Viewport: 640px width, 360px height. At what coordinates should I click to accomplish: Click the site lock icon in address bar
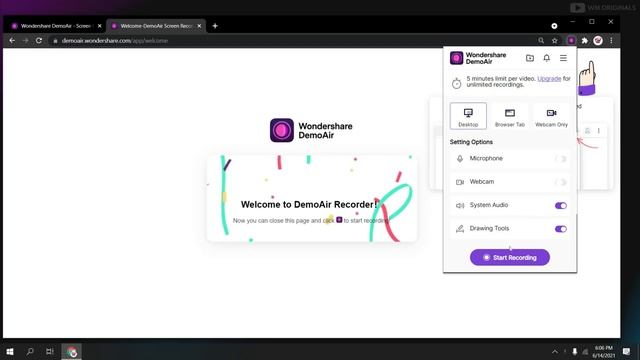[x=55, y=40]
